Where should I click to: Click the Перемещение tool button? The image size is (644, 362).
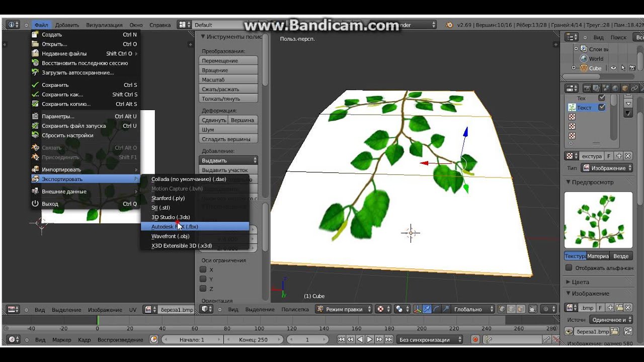pyautogui.click(x=229, y=60)
